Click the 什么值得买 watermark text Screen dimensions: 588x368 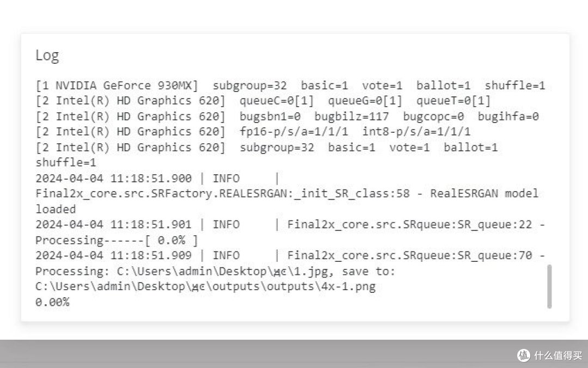[x=558, y=355]
